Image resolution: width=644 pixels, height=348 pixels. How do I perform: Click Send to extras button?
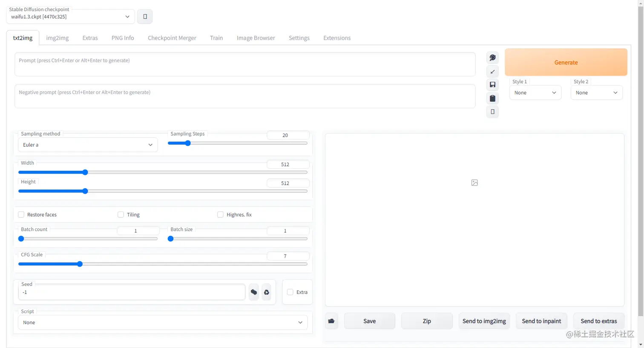[x=599, y=321]
